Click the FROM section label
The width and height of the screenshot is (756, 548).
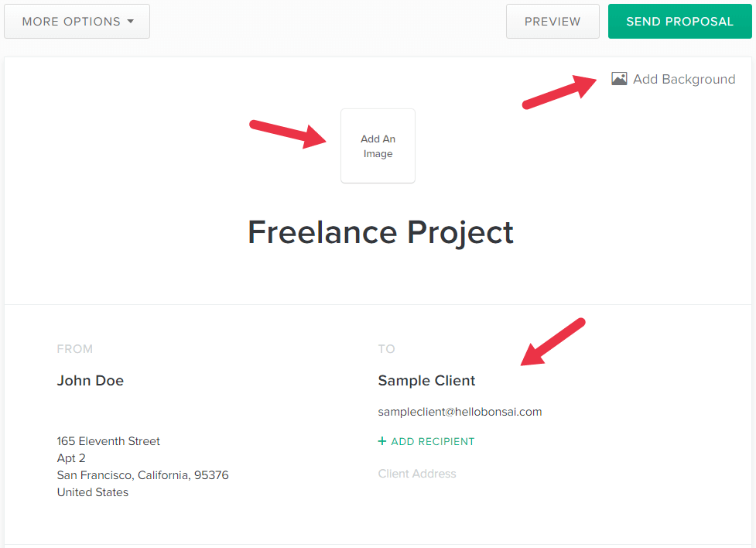point(74,349)
